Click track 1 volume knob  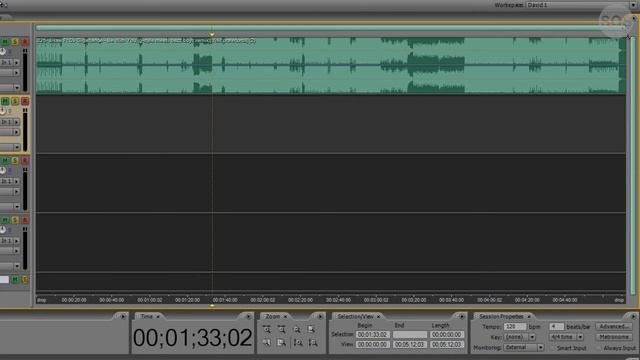pos(3,51)
